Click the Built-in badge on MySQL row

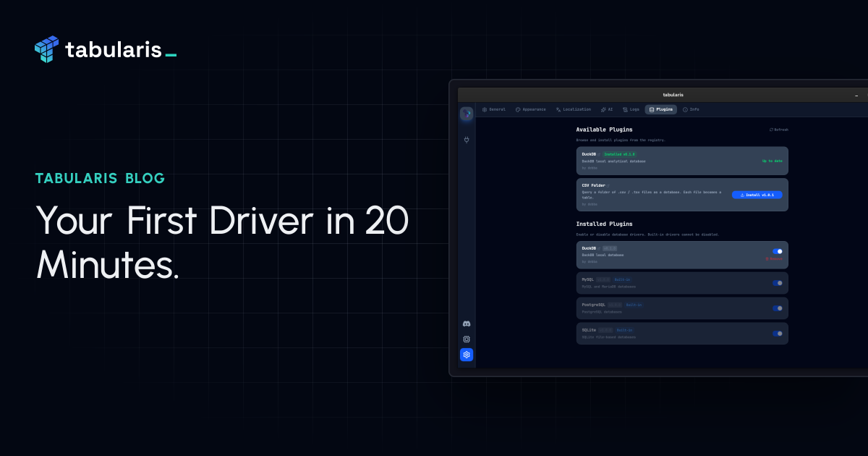(622, 279)
